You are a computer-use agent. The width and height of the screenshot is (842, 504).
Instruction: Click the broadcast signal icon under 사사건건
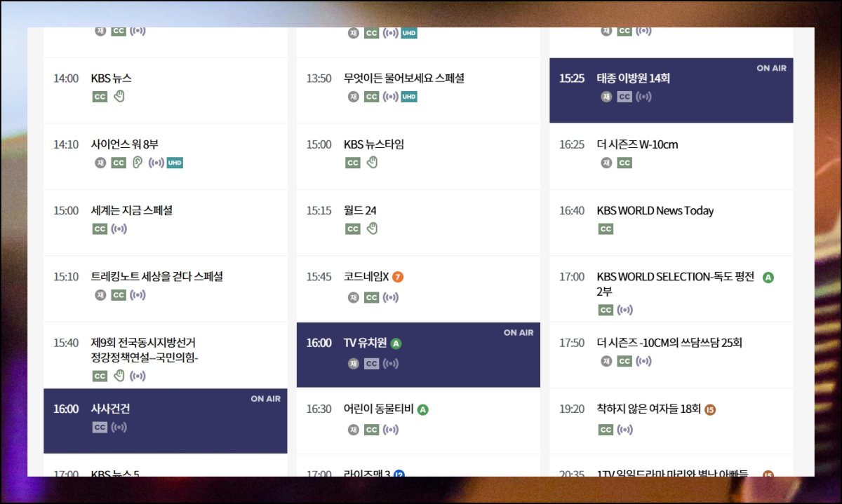tap(119, 427)
